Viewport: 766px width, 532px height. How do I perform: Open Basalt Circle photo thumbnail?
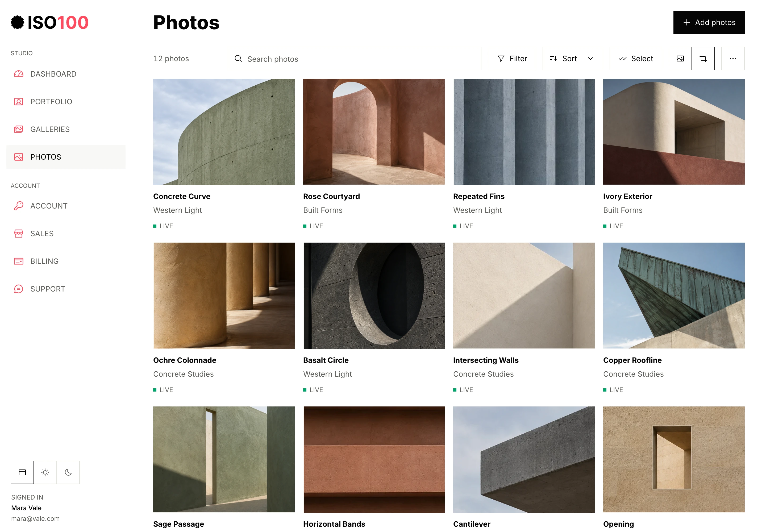click(374, 296)
